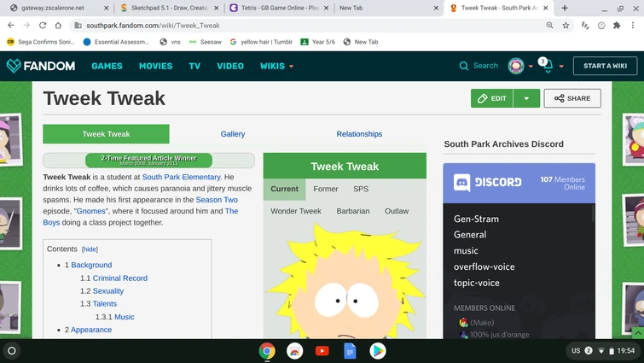This screenshot has width=644, height=363.
Task: Jump to Criminal Record section
Action: click(120, 278)
